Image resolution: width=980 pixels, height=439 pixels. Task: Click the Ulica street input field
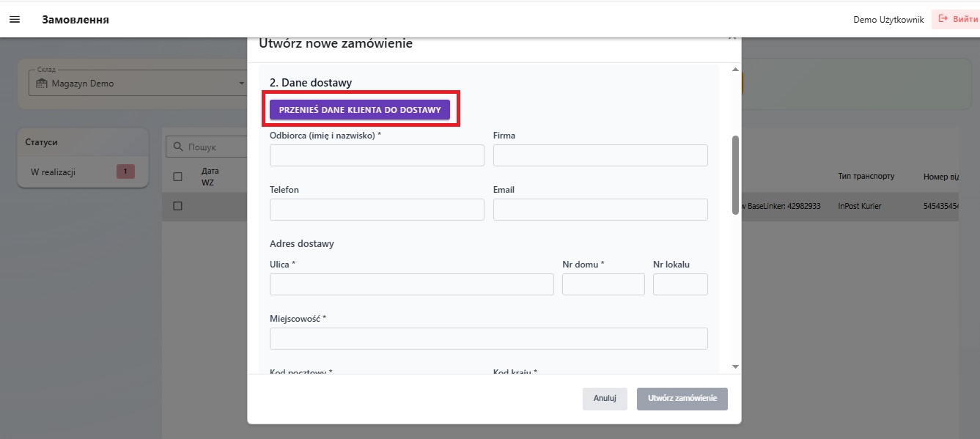[412, 284]
